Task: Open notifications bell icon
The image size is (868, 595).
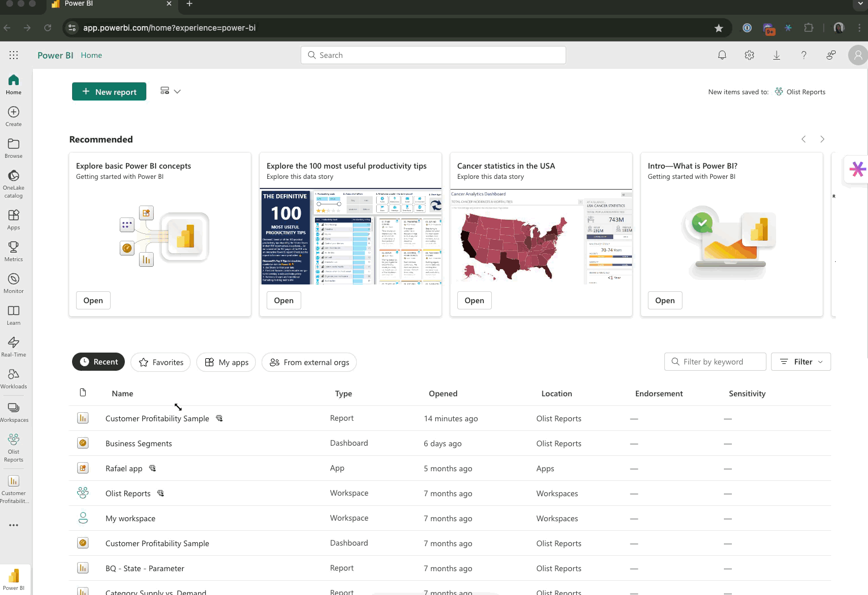Action: 722,55
